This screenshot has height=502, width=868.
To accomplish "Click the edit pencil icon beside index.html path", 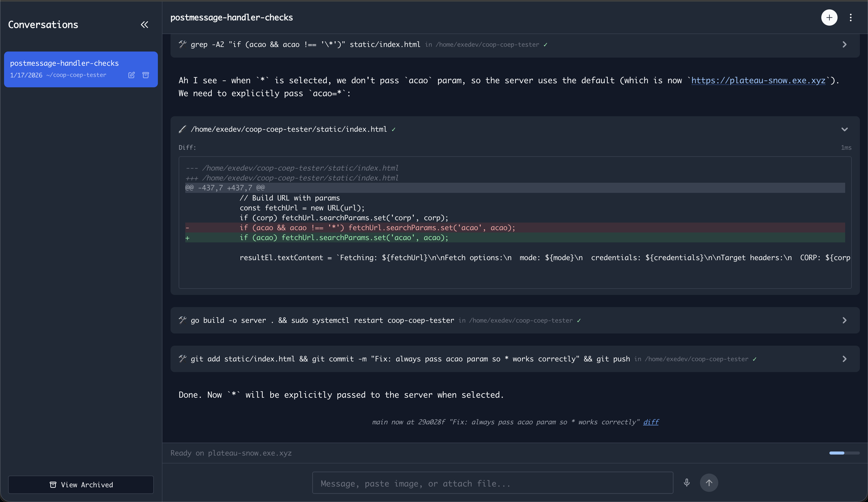I will (182, 129).
